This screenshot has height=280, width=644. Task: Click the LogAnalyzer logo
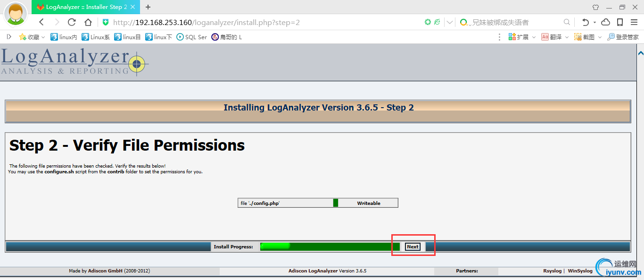click(74, 62)
